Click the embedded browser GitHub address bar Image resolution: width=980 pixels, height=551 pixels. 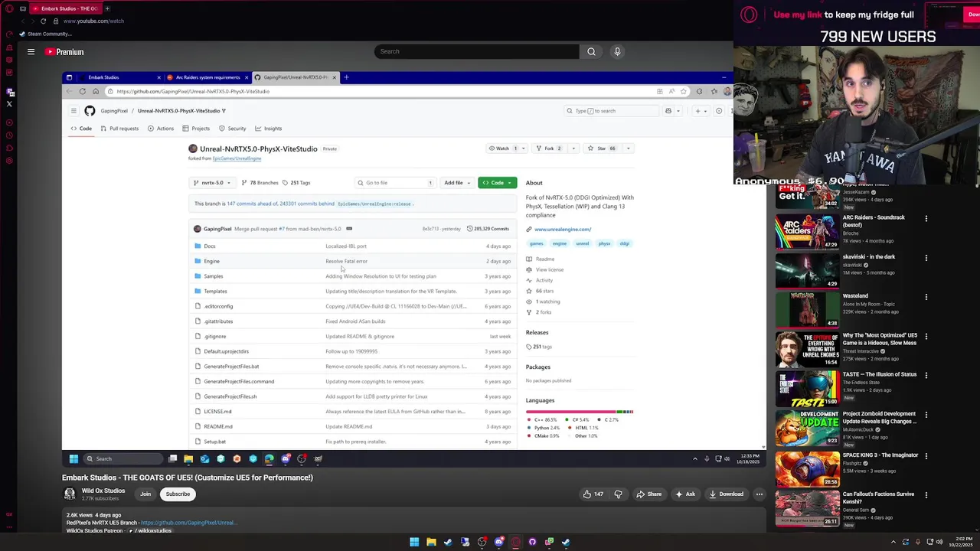coord(383,91)
